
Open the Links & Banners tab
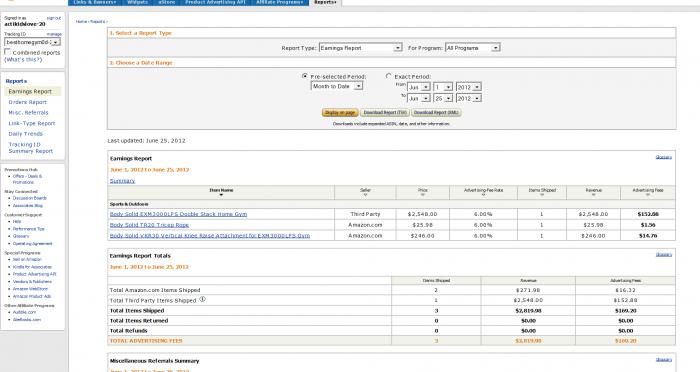tap(95, 2)
